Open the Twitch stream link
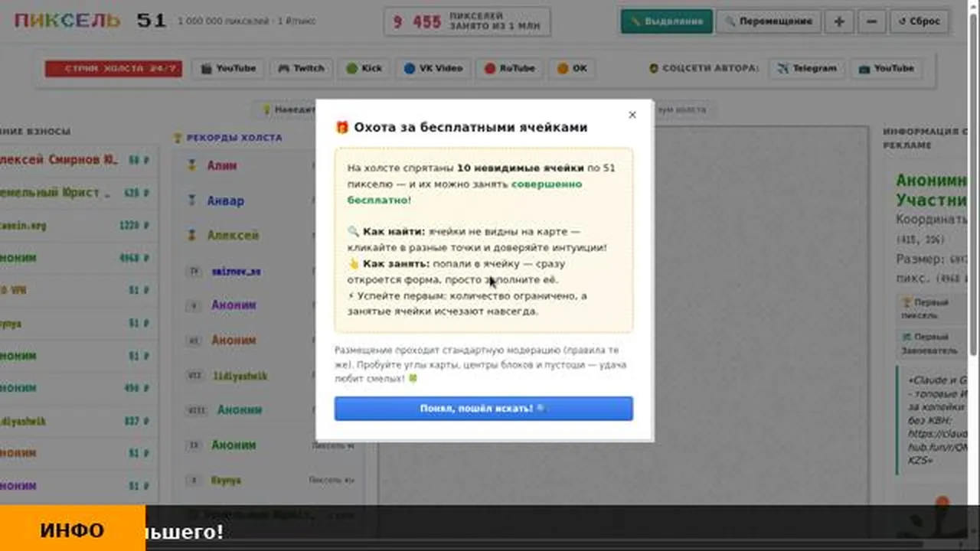Image resolution: width=980 pixels, height=551 pixels. [x=301, y=68]
